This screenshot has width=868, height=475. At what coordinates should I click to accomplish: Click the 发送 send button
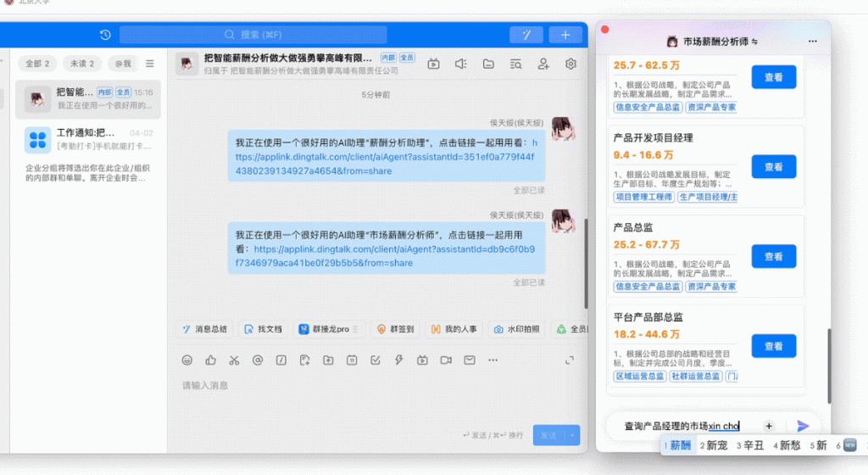tap(549, 436)
